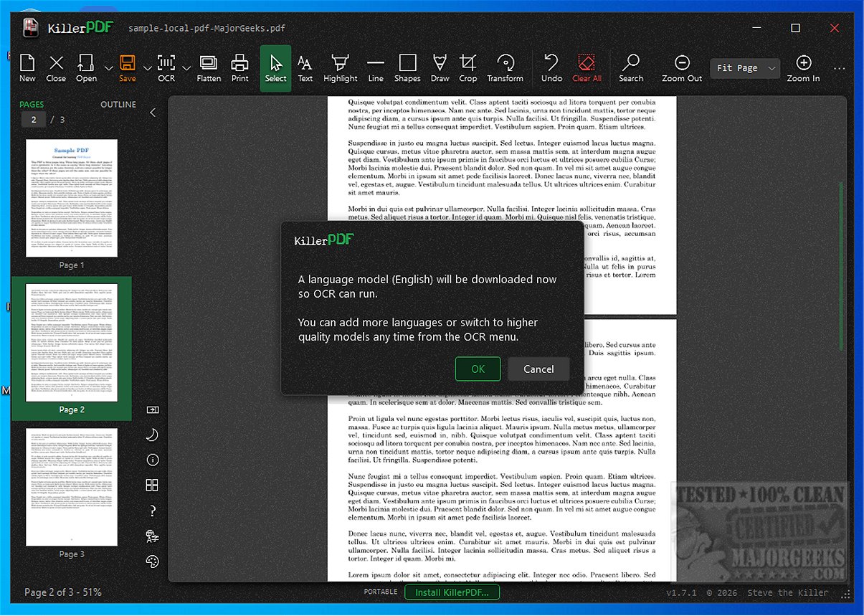864x616 pixels.
Task: Open a file with the Open tool
Action: pos(87,68)
